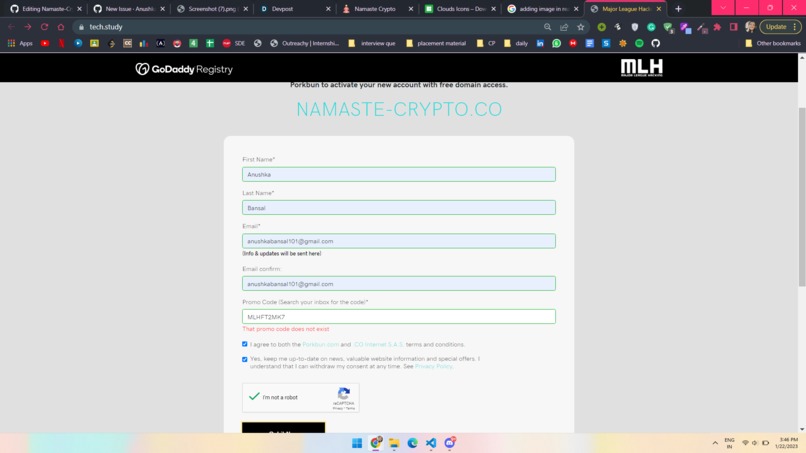Viewport: 806px width, 453px height.
Task: Toggle the keep me up-to-date checkbox
Action: tap(245, 359)
